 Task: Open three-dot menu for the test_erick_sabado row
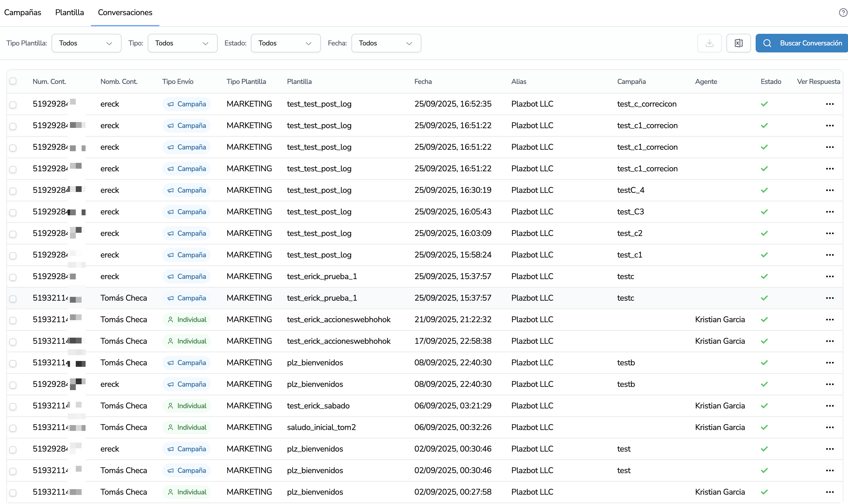[830, 406]
